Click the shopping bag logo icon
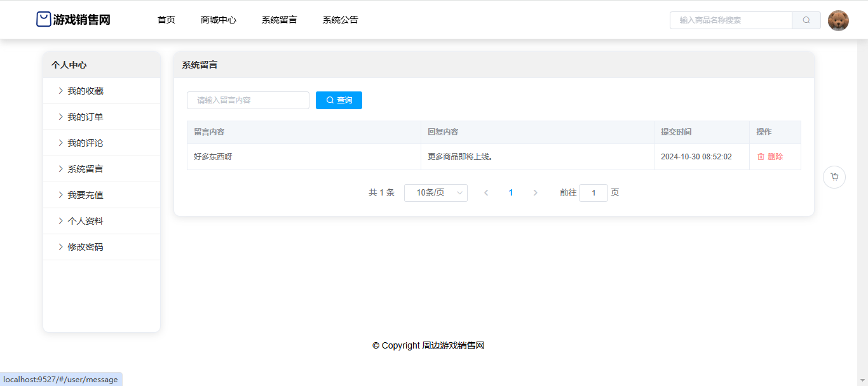The height and width of the screenshot is (386, 868). click(43, 20)
